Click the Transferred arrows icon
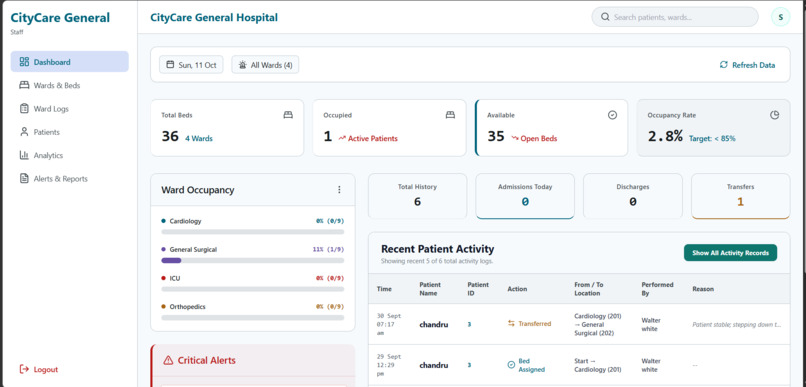 (x=511, y=323)
